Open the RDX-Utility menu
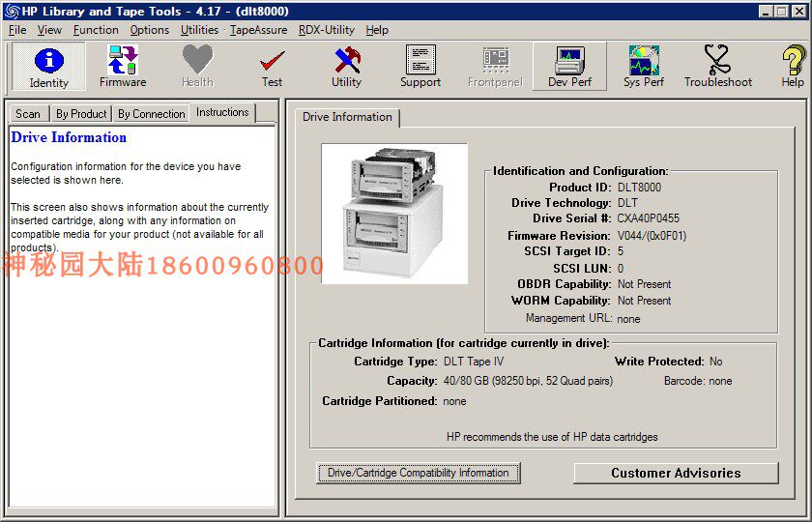The width and height of the screenshot is (812, 522). point(327,30)
